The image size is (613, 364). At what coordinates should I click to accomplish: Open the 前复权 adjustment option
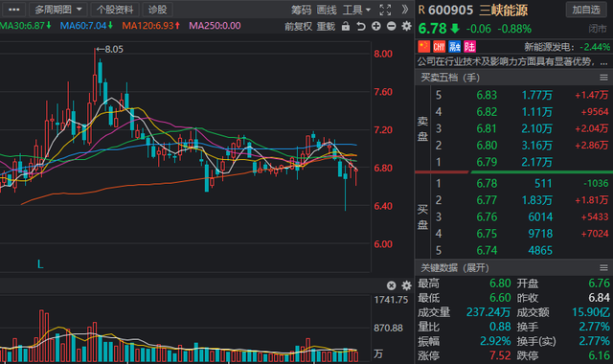pyautogui.click(x=298, y=26)
